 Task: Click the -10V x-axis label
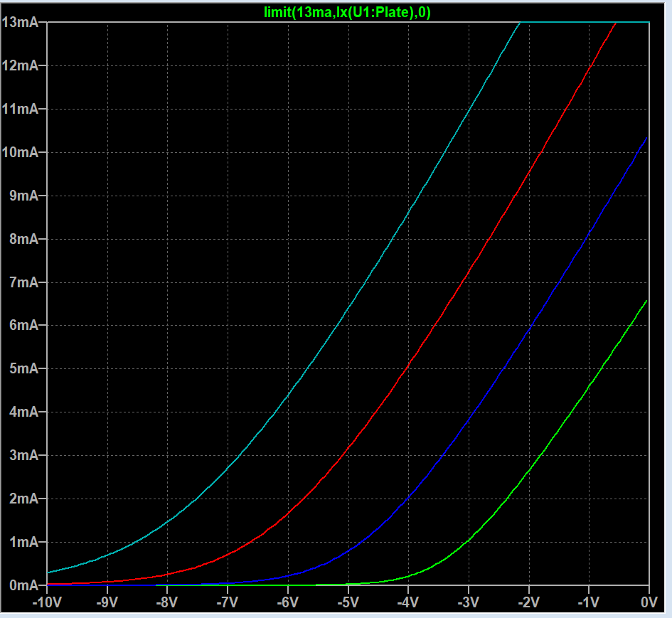(47, 602)
